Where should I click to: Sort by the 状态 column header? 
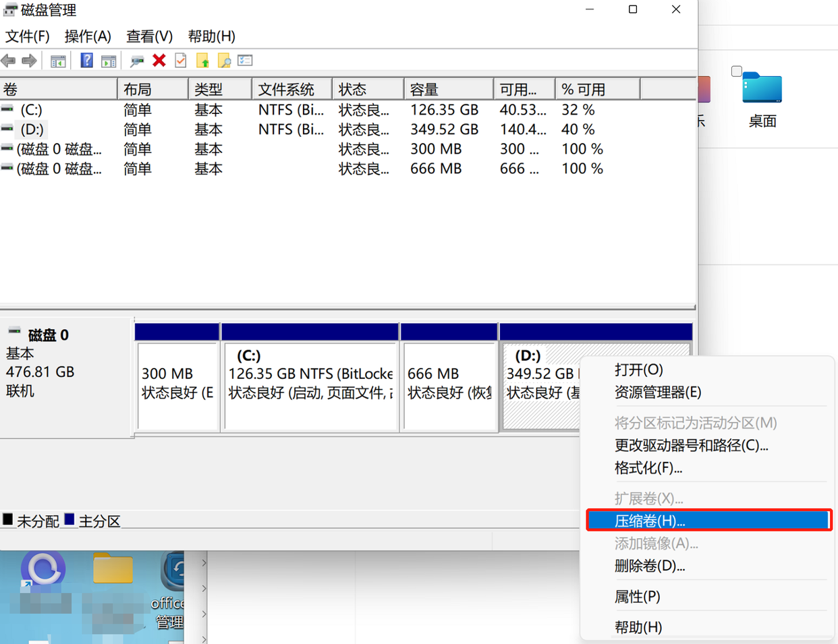(368, 89)
